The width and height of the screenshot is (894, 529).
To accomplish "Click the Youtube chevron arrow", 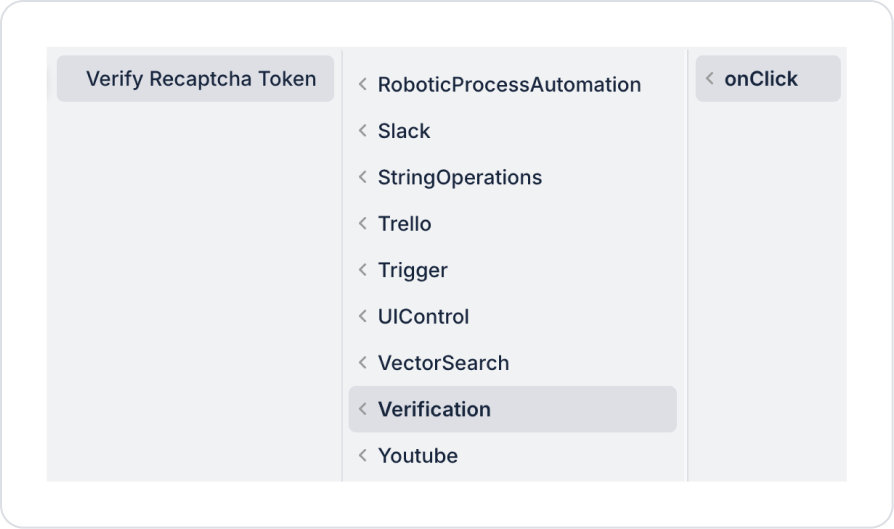I will 363,456.
